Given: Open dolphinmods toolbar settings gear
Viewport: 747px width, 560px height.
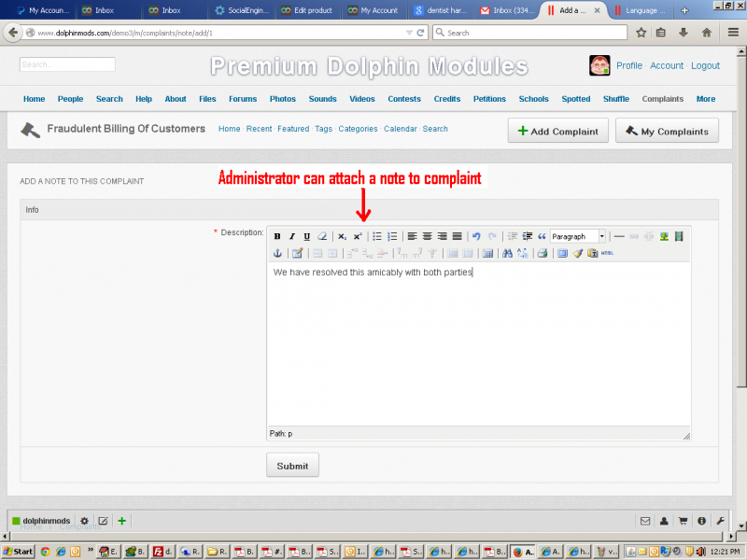Looking at the screenshot, I should point(84,521).
